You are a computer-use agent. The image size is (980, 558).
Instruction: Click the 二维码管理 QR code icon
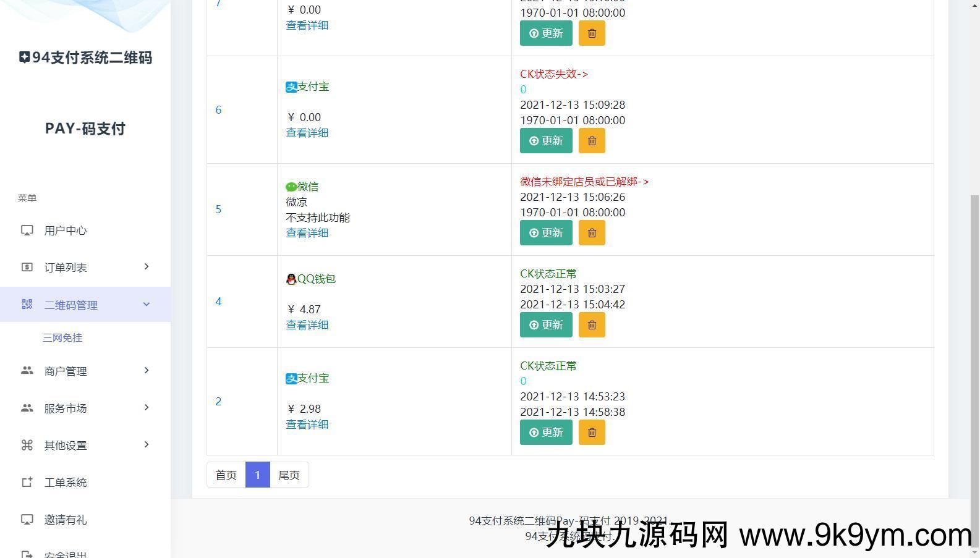(27, 305)
